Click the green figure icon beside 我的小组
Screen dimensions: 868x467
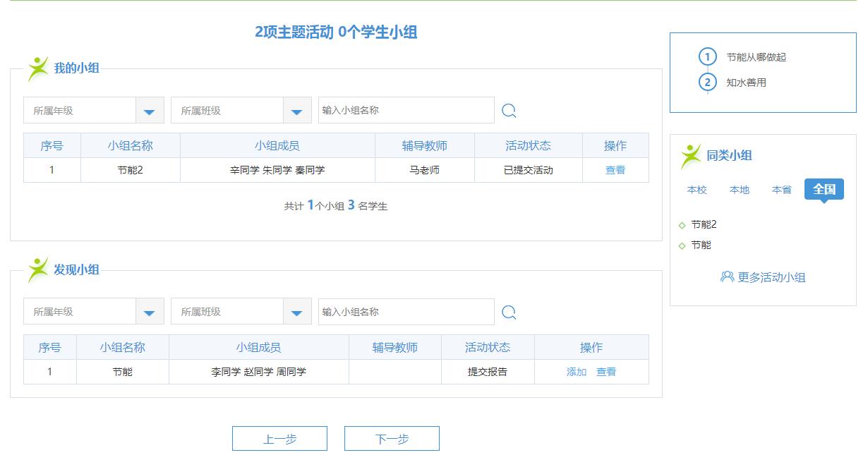pyautogui.click(x=38, y=69)
